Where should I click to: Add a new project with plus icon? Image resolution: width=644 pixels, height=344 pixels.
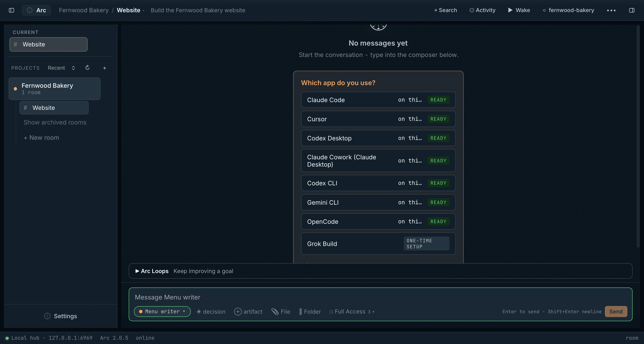click(x=105, y=68)
